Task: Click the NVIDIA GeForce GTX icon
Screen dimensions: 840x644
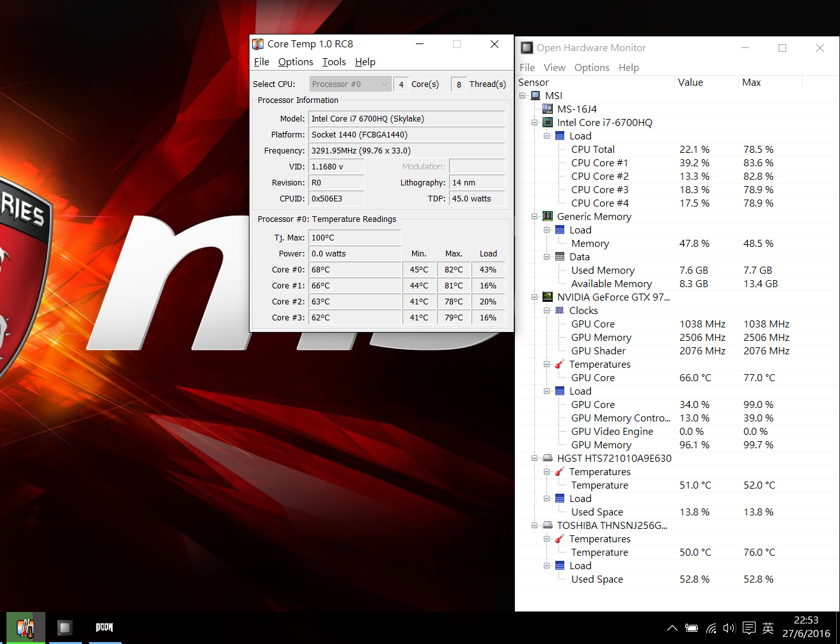Action: tap(548, 297)
